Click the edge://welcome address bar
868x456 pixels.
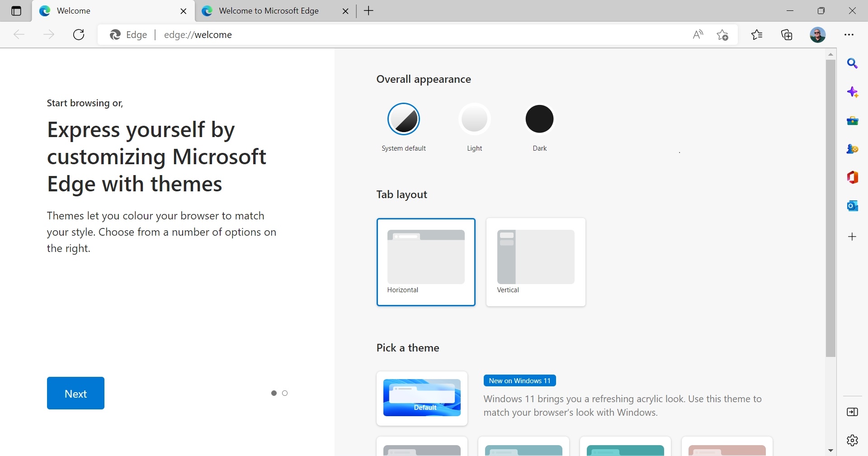coord(407,35)
